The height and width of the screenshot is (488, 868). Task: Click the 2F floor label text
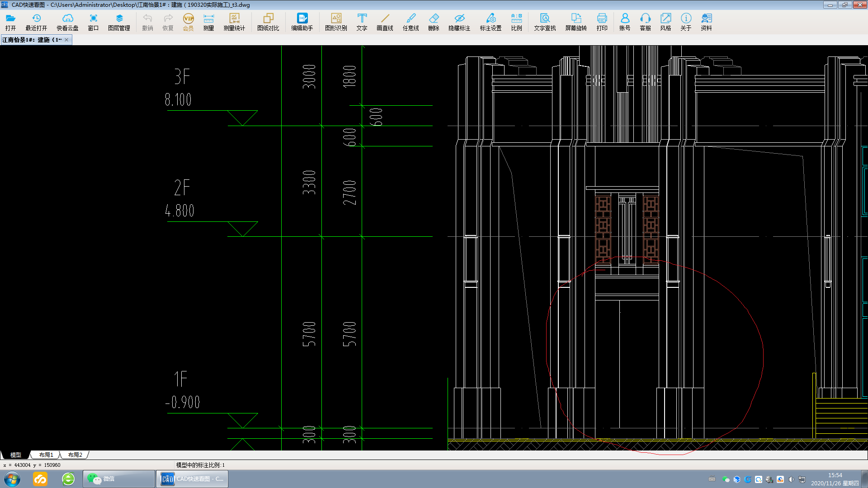point(182,188)
